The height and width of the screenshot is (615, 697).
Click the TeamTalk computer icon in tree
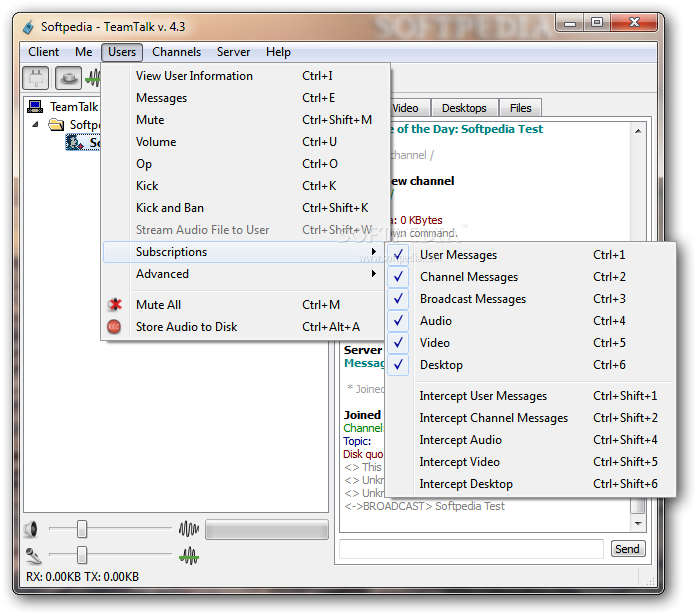click(x=35, y=107)
